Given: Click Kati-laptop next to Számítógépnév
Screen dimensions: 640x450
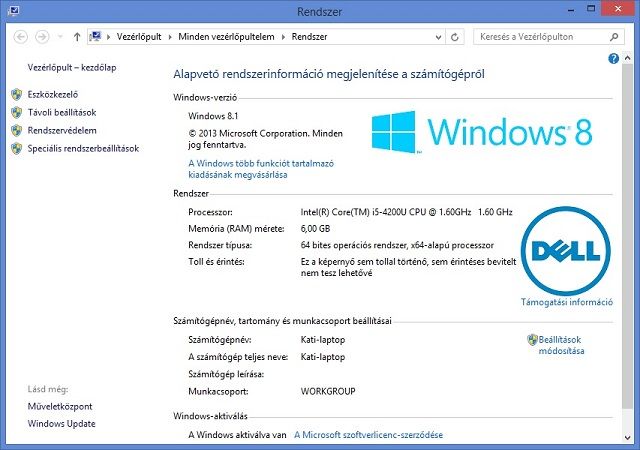Looking at the screenshot, I should 322,340.
